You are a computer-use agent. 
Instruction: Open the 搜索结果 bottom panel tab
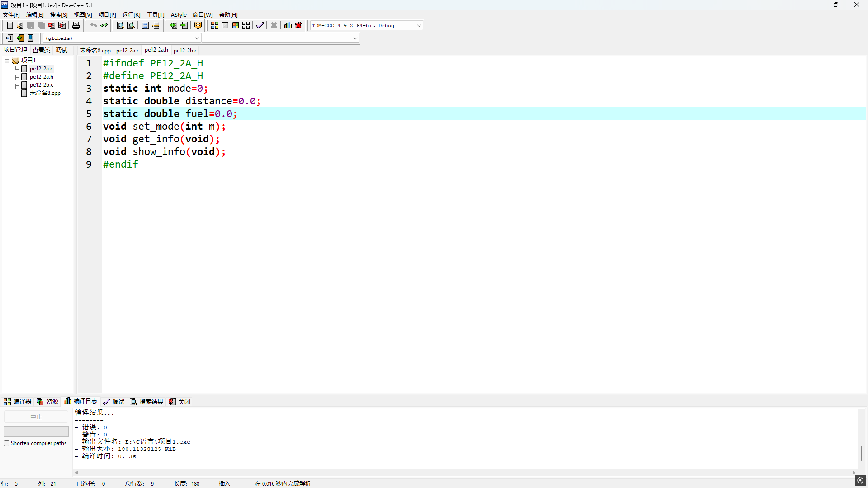pos(147,402)
